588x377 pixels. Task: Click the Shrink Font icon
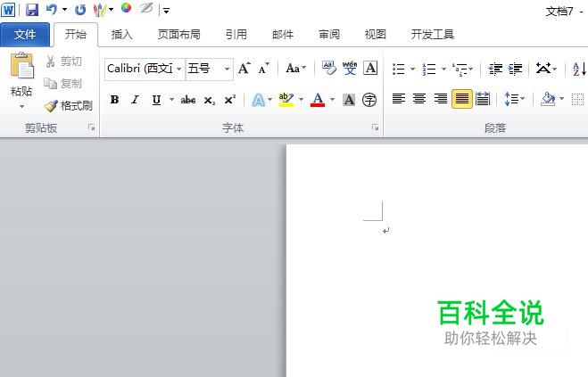(264, 69)
